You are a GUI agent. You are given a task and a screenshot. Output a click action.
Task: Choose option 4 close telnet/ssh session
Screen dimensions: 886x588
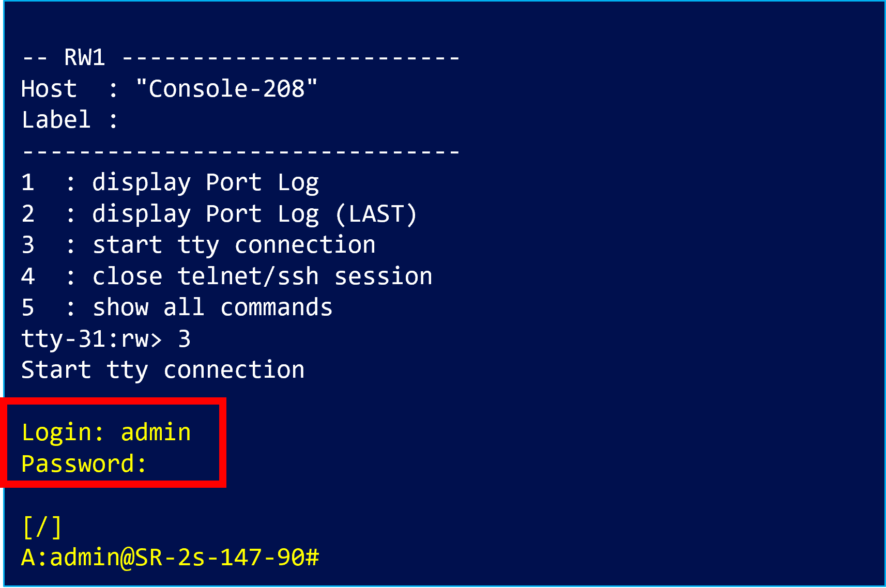point(262,276)
